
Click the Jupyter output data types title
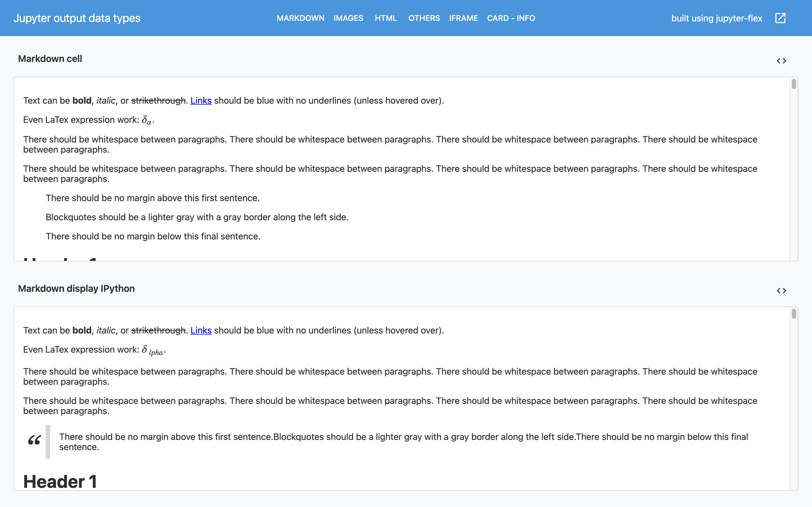click(77, 18)
